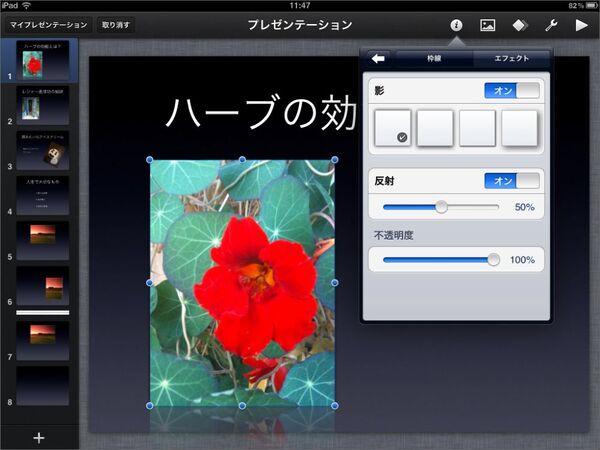Tap the 82% battery indicator
600x450 pixels.
(582, 5)
